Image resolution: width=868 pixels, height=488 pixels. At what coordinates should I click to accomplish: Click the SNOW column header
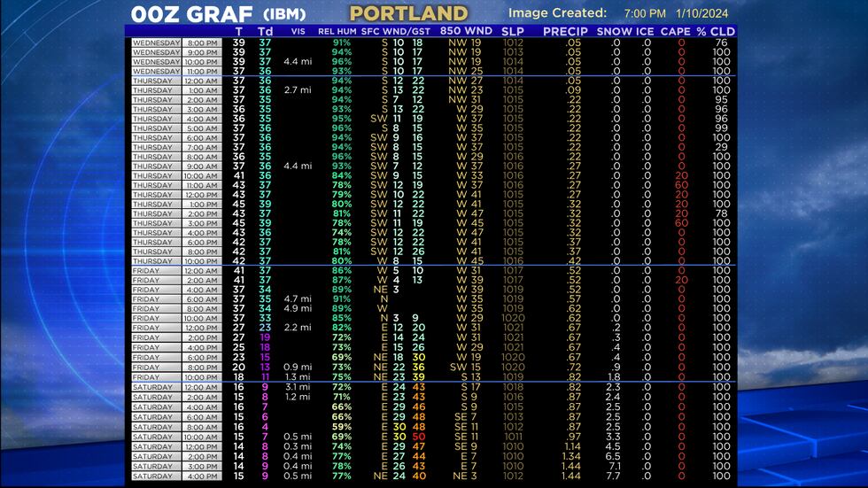tap(615, 31)
